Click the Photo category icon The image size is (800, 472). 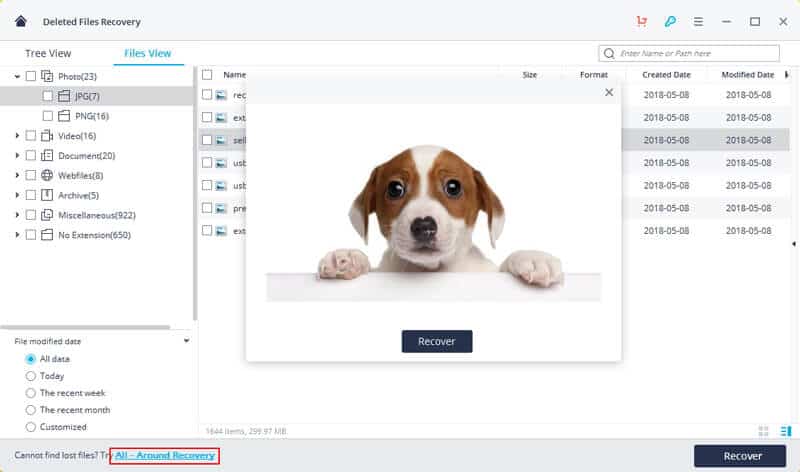[x=47, y=77]
